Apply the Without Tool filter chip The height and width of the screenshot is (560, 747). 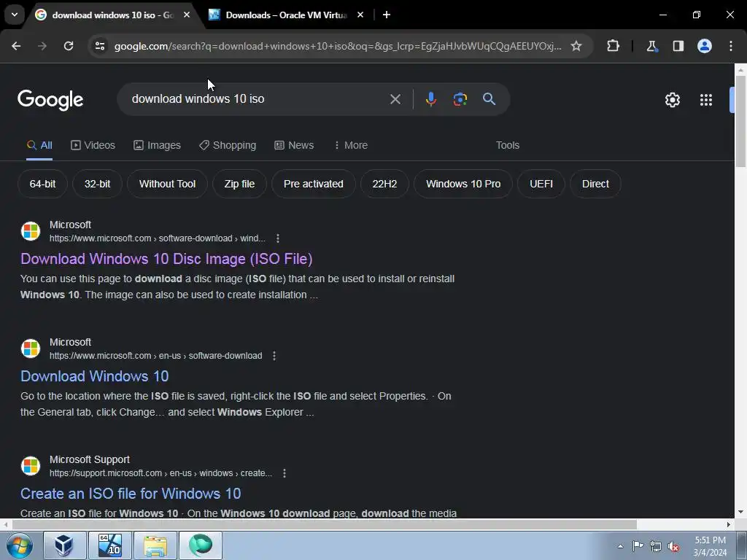point(167,184)
